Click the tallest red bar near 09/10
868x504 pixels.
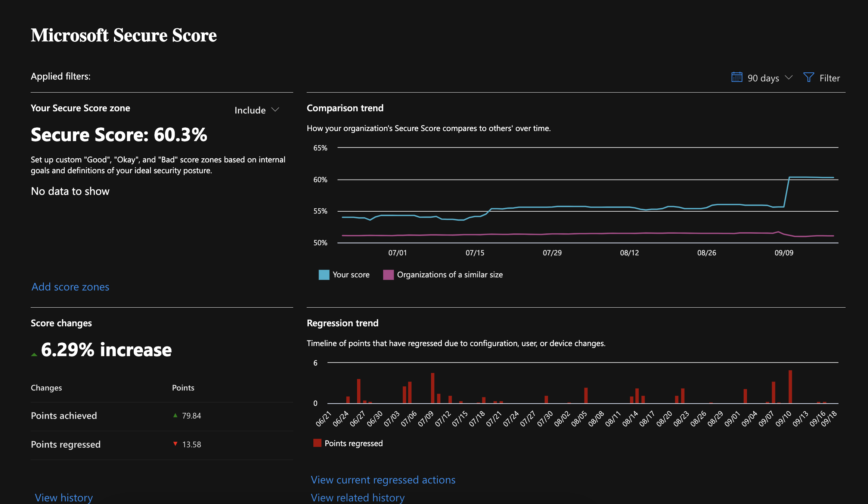coord(790,386)
